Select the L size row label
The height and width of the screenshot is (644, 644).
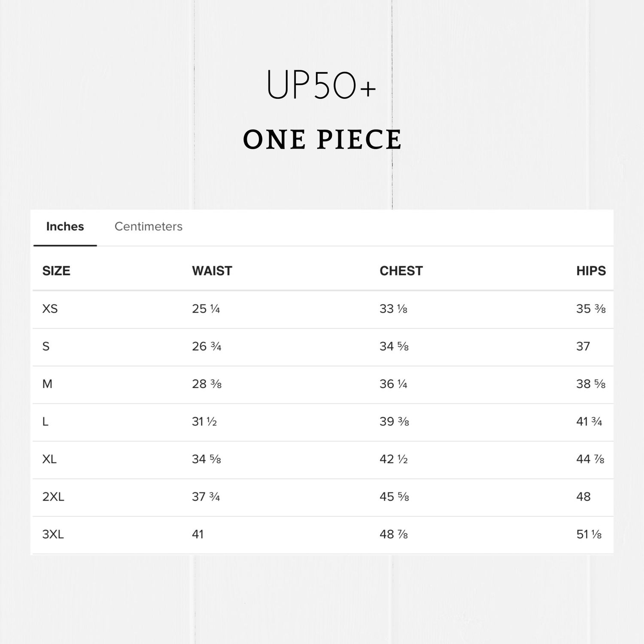point(45,422)
